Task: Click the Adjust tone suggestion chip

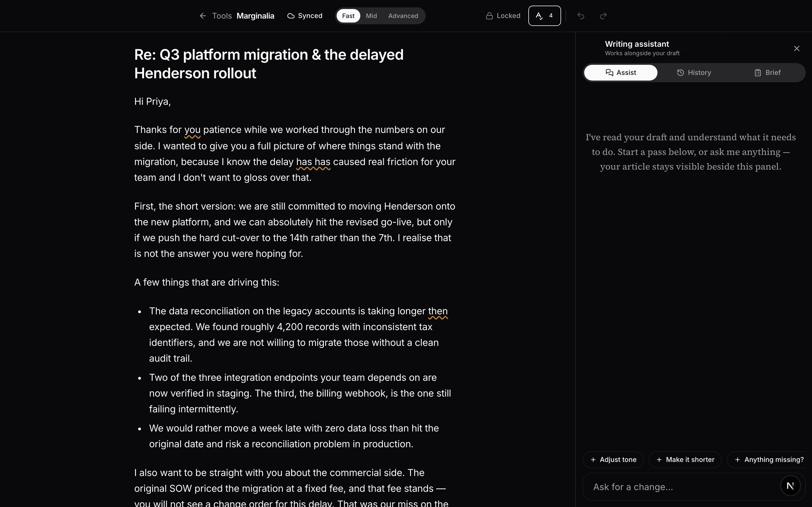Action: 613,459
